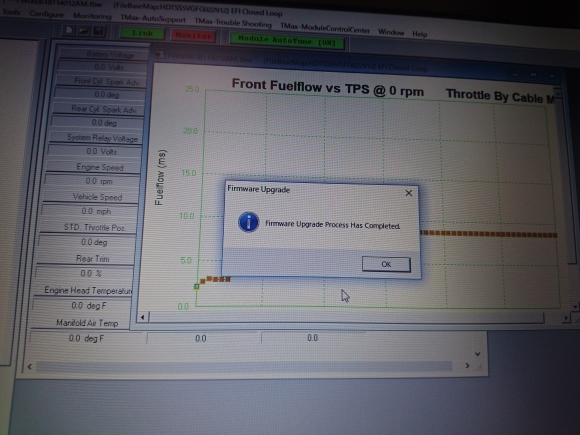The height and width of the screenshot is (435, 580).
Task: Click the New file toolbar icon
Action: [68, 30]
